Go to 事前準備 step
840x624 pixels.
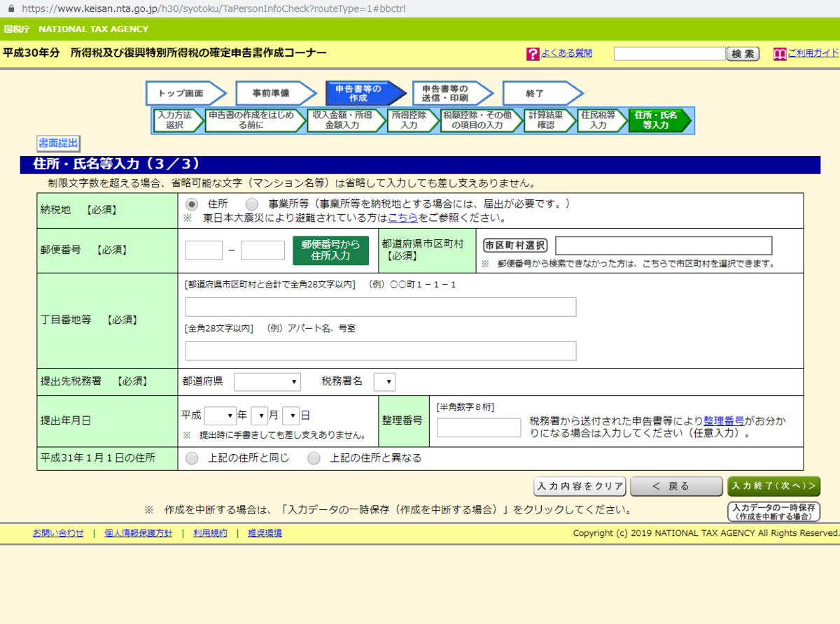275,93
